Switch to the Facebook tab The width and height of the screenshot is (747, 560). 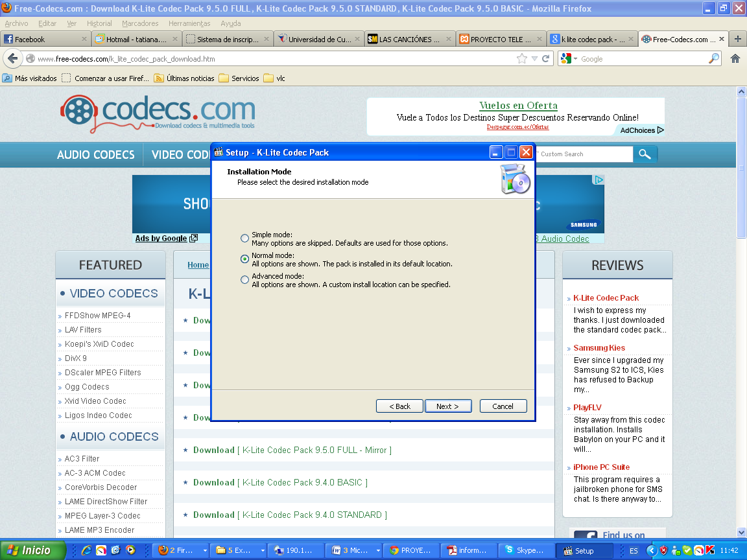(x=45, y=39)
